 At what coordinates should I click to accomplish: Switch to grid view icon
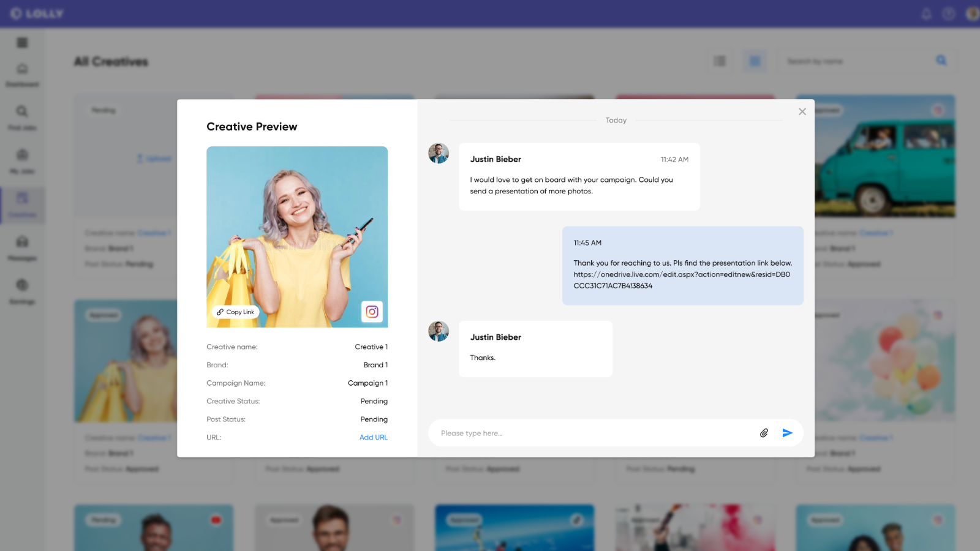click(x=755, y=61)
